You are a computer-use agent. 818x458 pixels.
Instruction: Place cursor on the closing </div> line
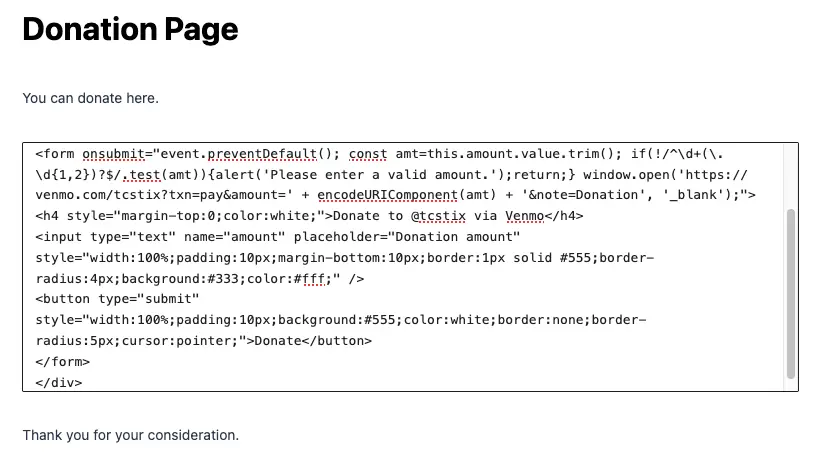point(59,382)
